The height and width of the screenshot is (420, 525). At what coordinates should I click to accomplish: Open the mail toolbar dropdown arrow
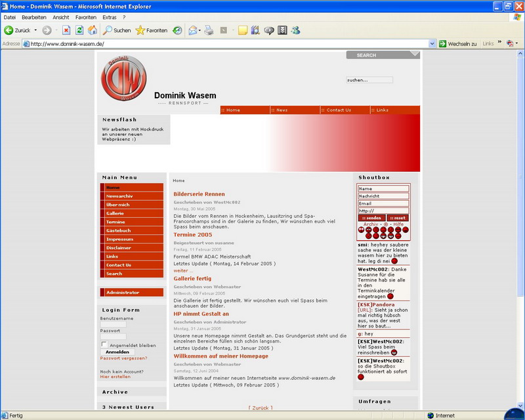(x=199, y=30)
